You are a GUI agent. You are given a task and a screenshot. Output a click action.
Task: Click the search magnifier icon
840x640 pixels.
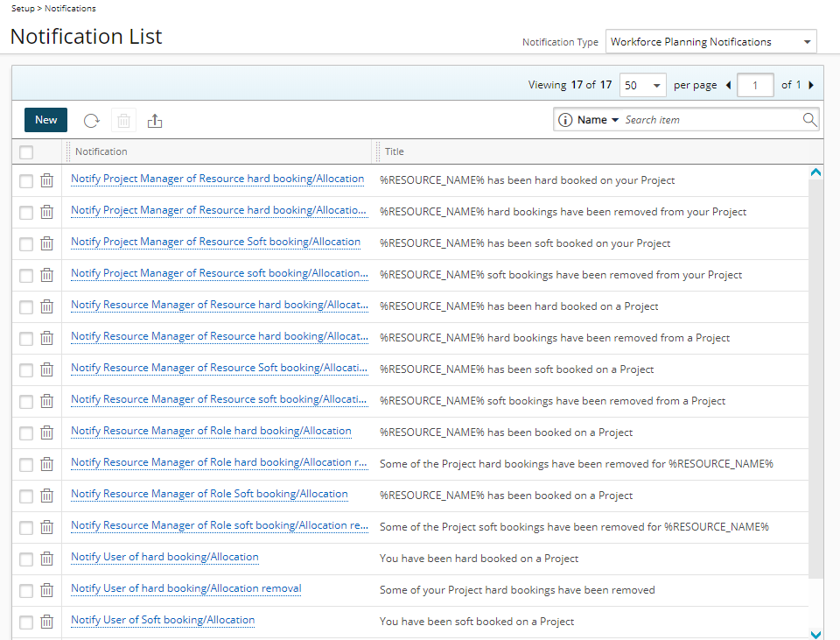[809, 120]
